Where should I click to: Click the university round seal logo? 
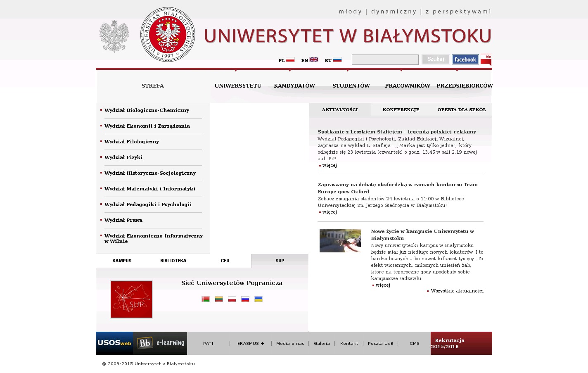click(x=168, y=35)
